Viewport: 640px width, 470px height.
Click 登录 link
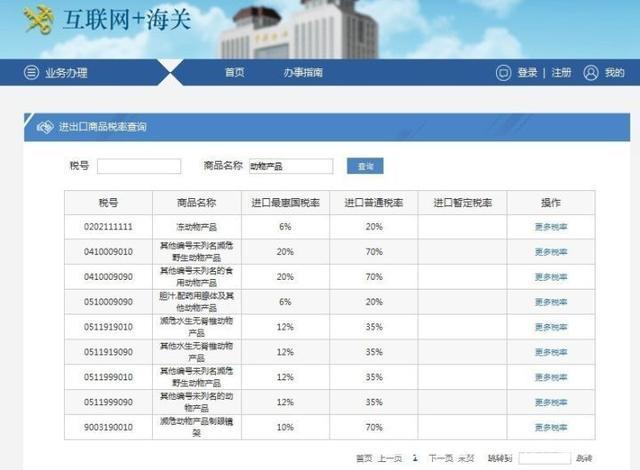click(527, 73)
